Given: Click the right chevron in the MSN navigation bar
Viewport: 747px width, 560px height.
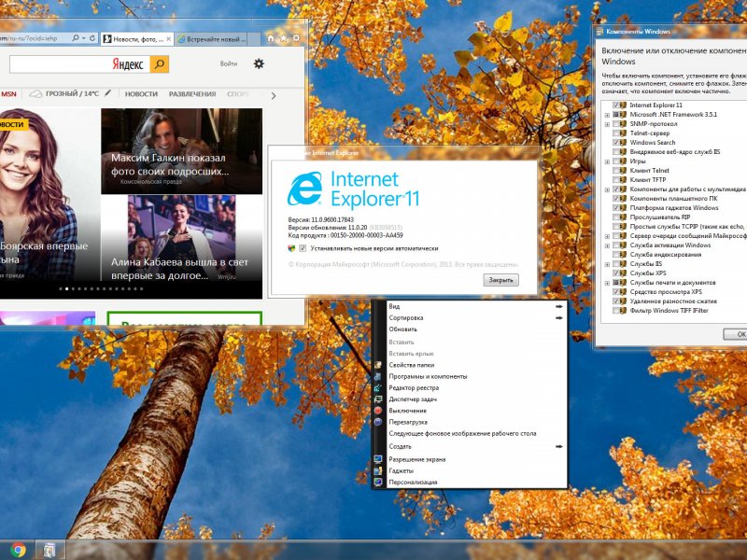Looking at the screenshot, I should (x=274, y=96).
